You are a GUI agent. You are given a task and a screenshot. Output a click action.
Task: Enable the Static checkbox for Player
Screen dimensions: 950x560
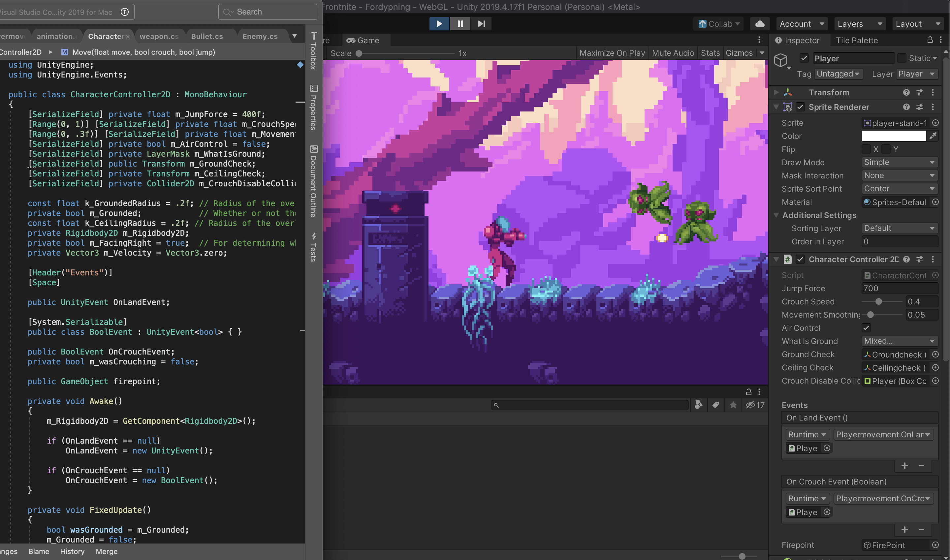902,58
